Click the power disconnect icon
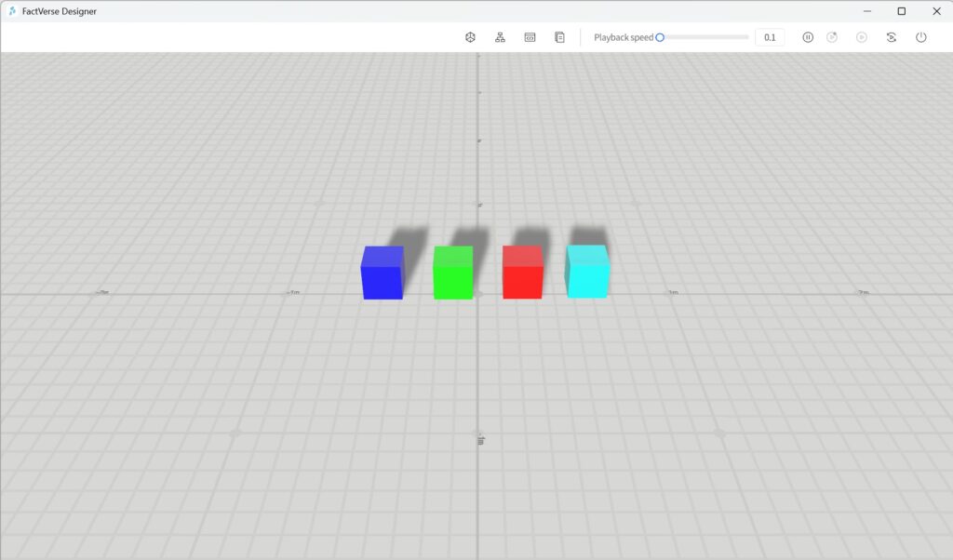This screenshot has height=560, width=953. pyautogui.click(x=920, y=37)
